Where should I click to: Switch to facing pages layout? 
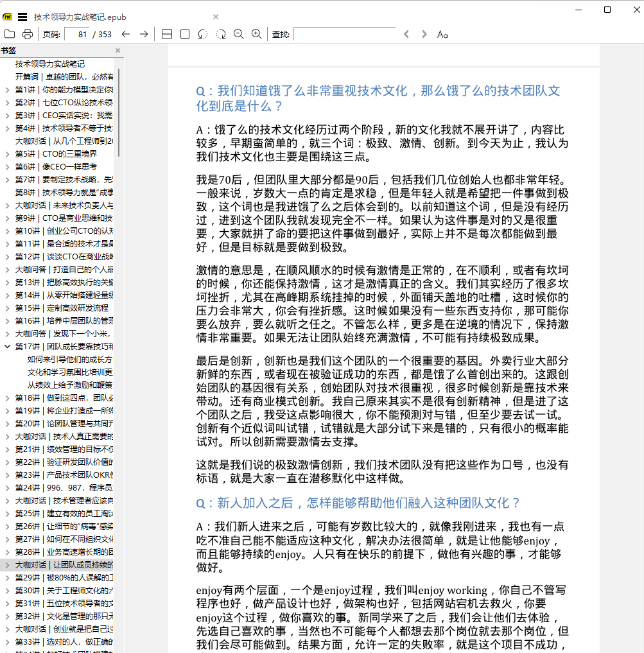(x=166, y=34)
